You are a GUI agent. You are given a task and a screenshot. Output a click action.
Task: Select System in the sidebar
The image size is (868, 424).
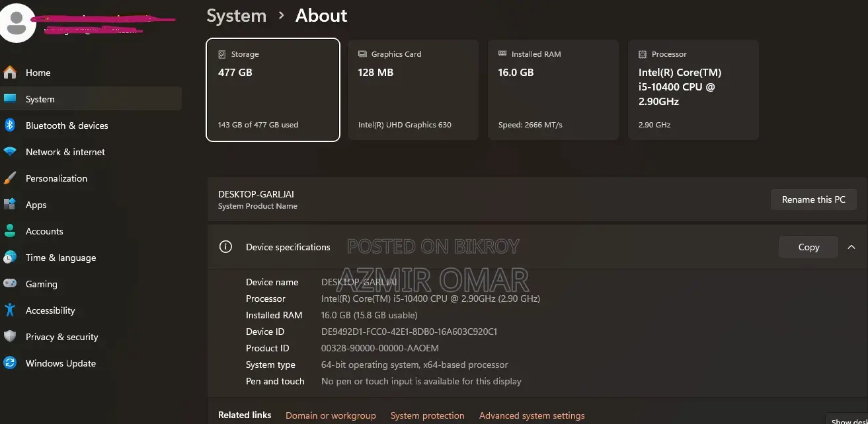pos(92,99)
